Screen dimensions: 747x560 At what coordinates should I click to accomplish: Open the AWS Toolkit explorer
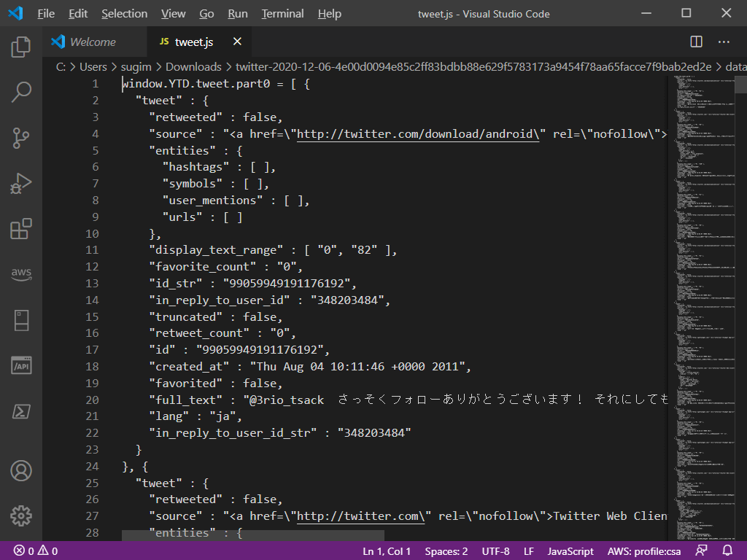point(21,274)
